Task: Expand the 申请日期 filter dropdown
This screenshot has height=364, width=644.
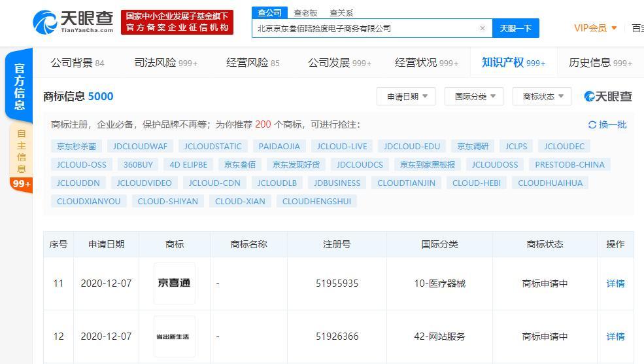Action: tap(406, 96)
